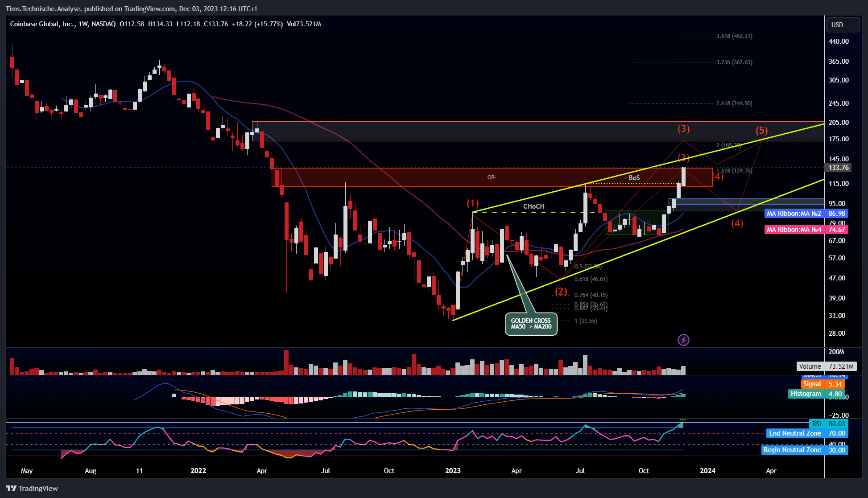The height and width of the screenshot is (498, 868).
Task: Click the Signal label in MACD pane
Action: (x=812, y=384)
